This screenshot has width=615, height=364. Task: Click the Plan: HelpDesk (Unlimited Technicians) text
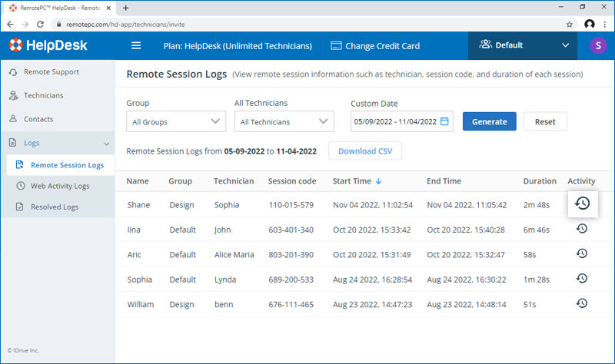(238, 46)
